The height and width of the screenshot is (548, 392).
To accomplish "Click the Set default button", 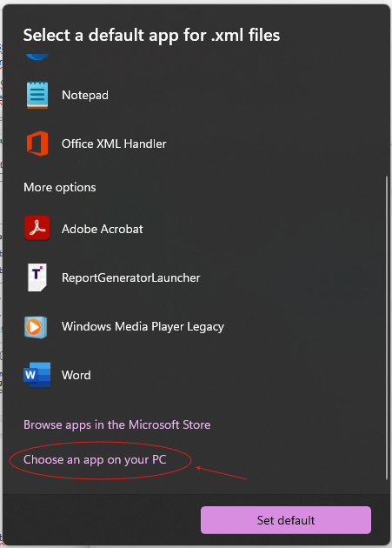I will (286, 520).
